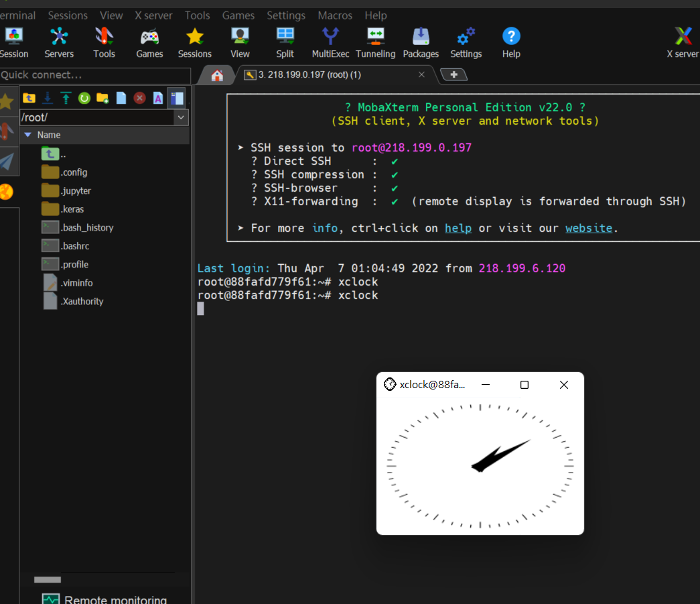Click the /root/ path field
Screen dimensions: 700x604
pyautogui.click(x=97, y=117)
